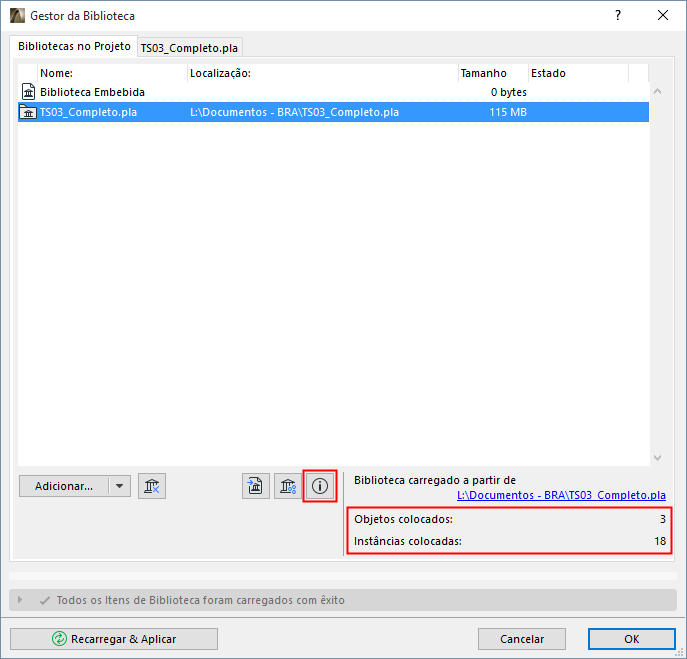Switch to Bibliotecas no Projeto tab
The height and width of the screenshot is (659, 687).
pos(74,46)
